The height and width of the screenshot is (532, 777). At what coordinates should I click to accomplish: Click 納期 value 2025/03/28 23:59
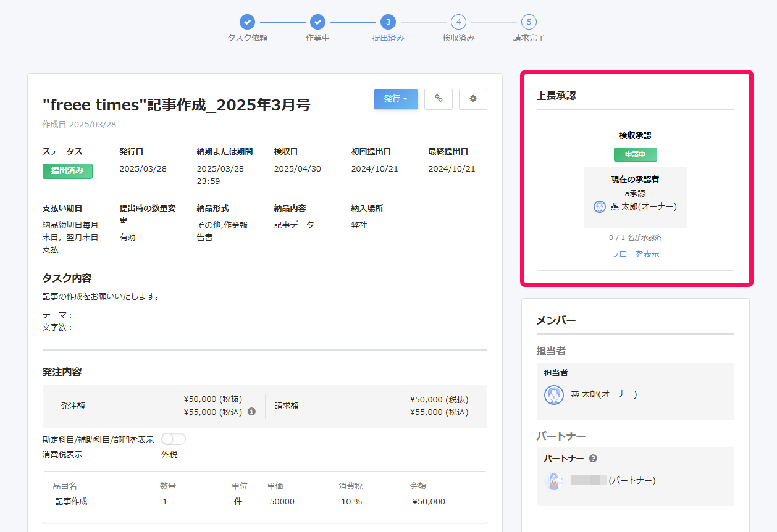tap(220, 175)
